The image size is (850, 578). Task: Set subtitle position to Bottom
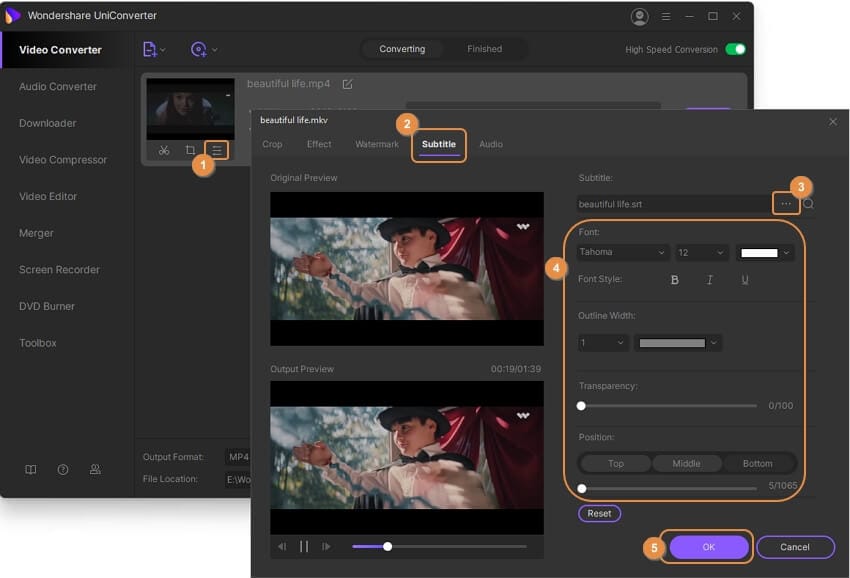tap(757, 464)
